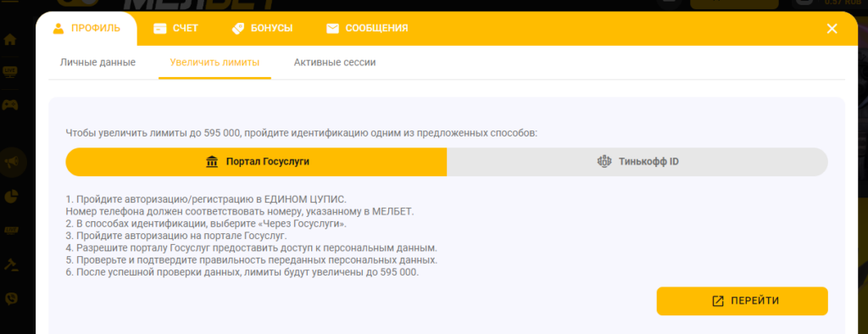Image resolution: width=868 pixels, height=334 pixels.
Task: Choose the Тинькофф ID identification method
Action: pos(637,162)
